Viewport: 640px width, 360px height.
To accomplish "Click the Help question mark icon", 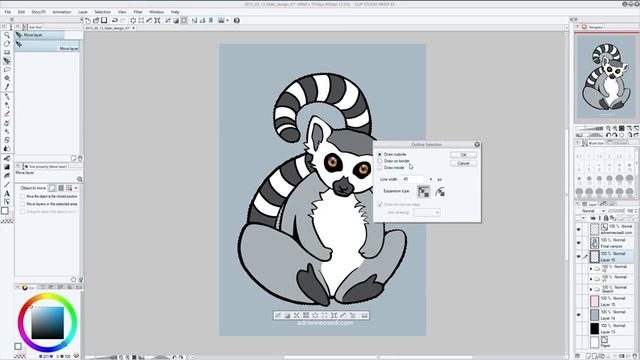I will [237, 20].
